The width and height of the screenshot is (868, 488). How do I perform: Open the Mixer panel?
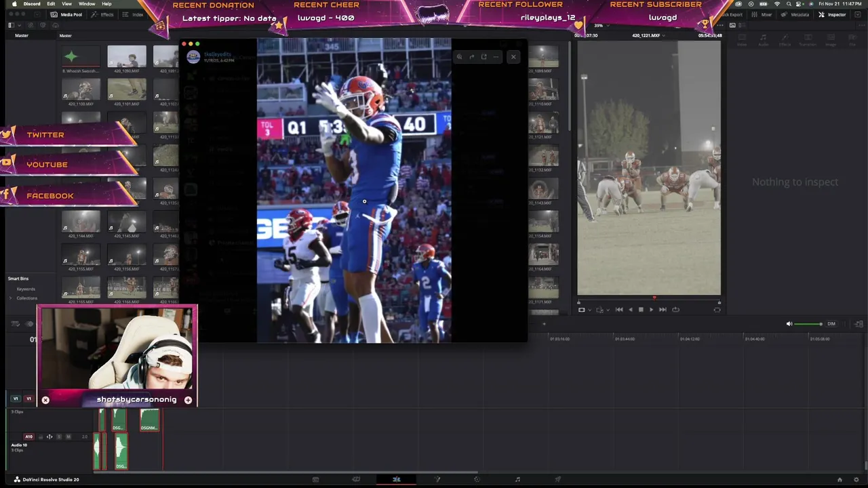pyautogui.click(x=762, y=14)
